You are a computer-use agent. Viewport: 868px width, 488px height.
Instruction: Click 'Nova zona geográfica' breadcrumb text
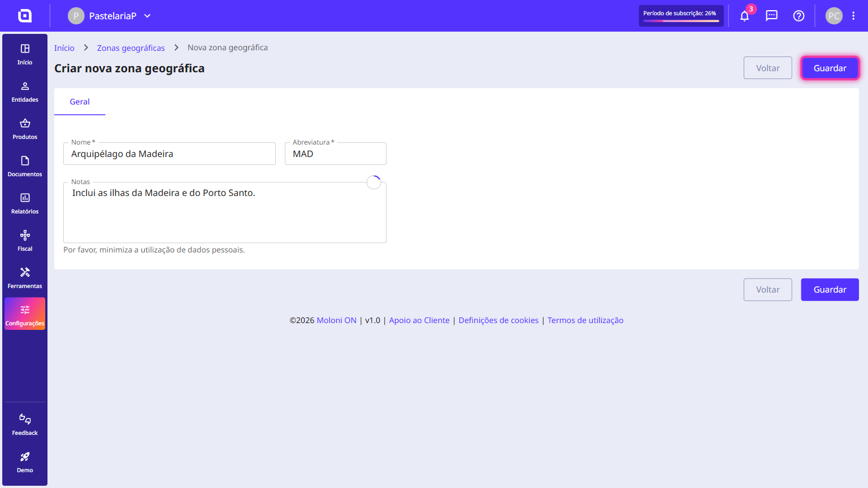228,48
